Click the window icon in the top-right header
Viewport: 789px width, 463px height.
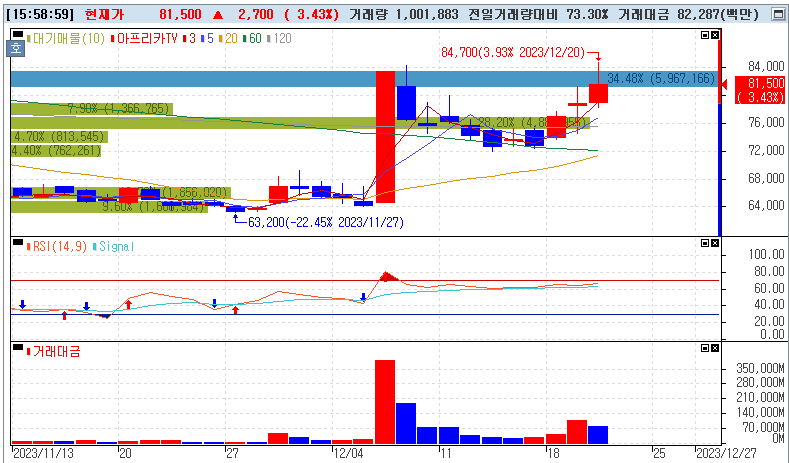point(778,15)
